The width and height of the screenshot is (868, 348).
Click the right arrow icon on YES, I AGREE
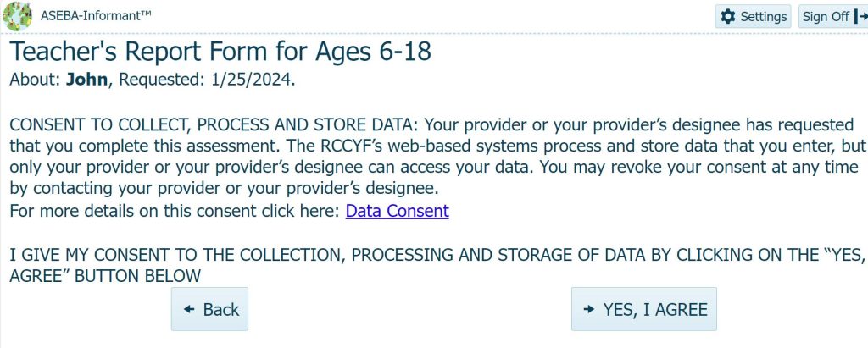589,309
